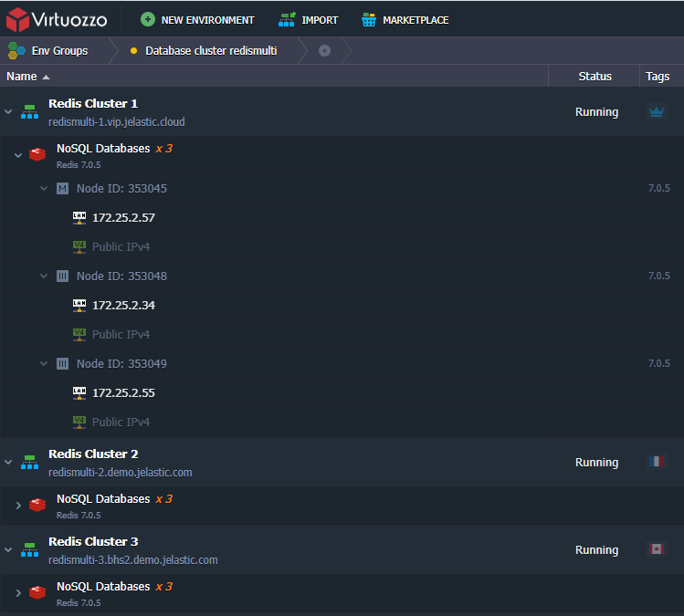This screenshot has width=684, height=616.
Task: Collapse the Redis Cluster 3 environment
Action: pyautogui.click(x=8, y=550)
